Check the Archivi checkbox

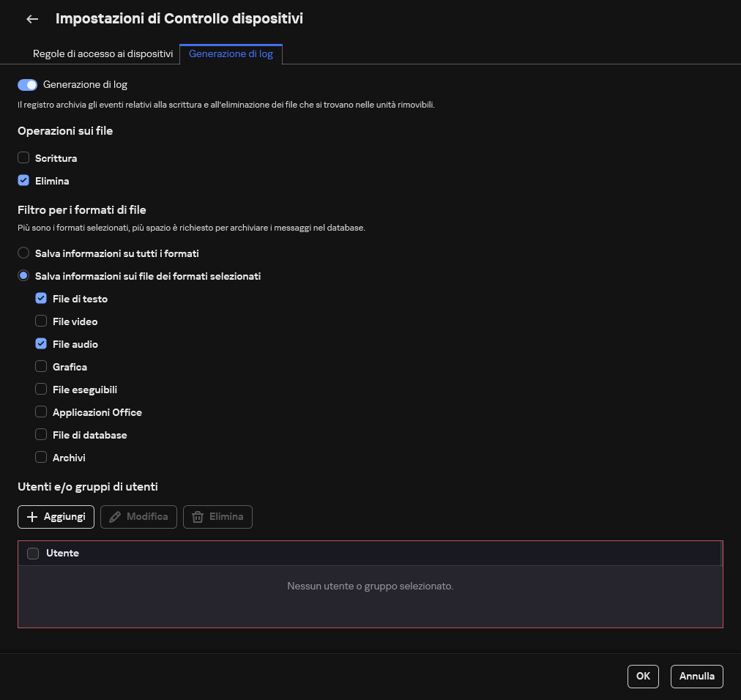[x=41, y=457]
